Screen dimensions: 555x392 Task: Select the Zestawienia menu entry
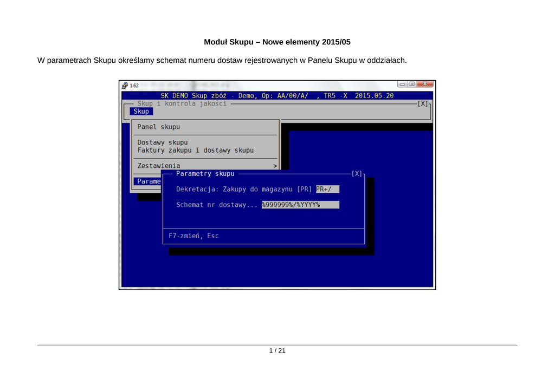pyautogui.click(x=158, y=166)
